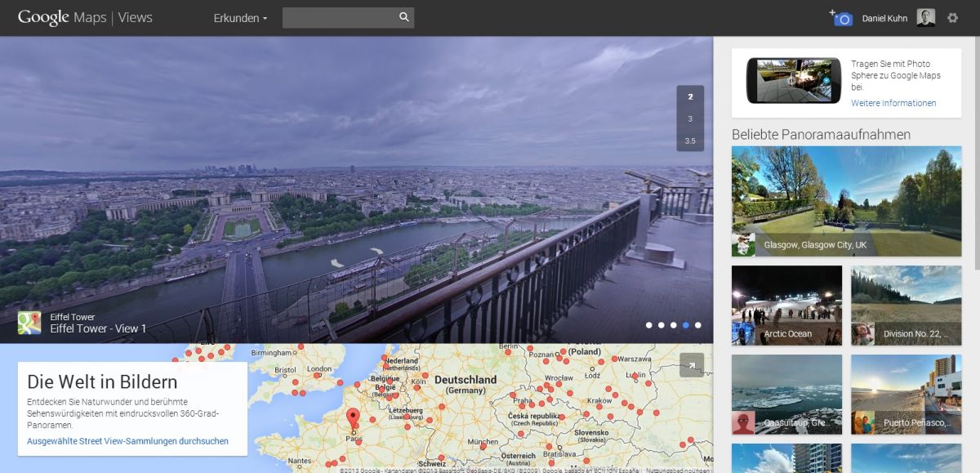Open the Glasgow, Glasgow City panorama thumbnail

pyautogui.click(x=846, y=201)
